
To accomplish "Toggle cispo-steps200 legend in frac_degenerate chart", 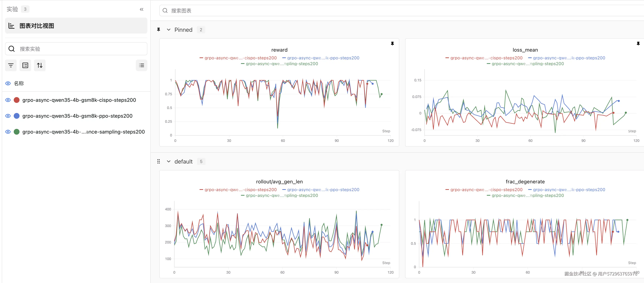I will (484, 190).
